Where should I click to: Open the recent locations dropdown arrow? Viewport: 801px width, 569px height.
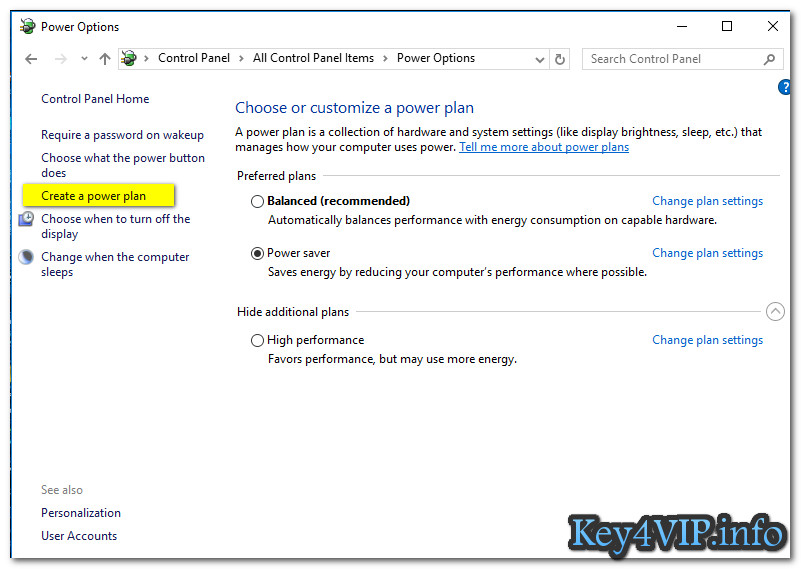coord(84,59)
